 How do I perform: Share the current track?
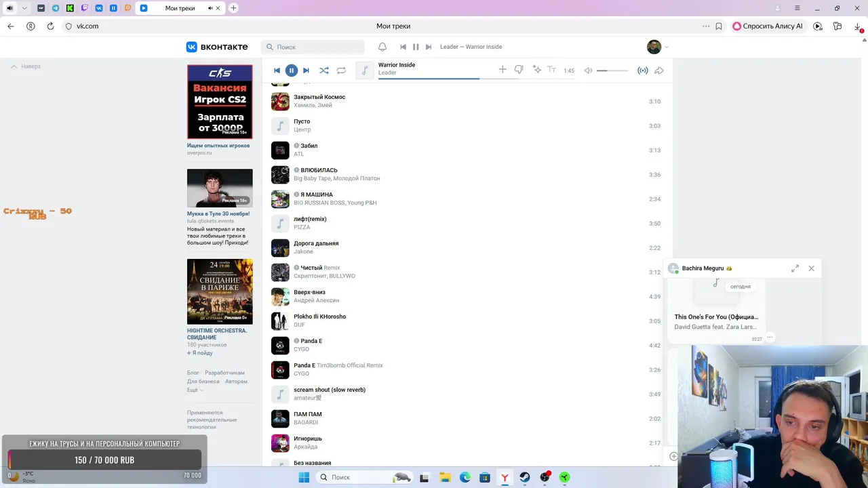(x=659, y=70)
